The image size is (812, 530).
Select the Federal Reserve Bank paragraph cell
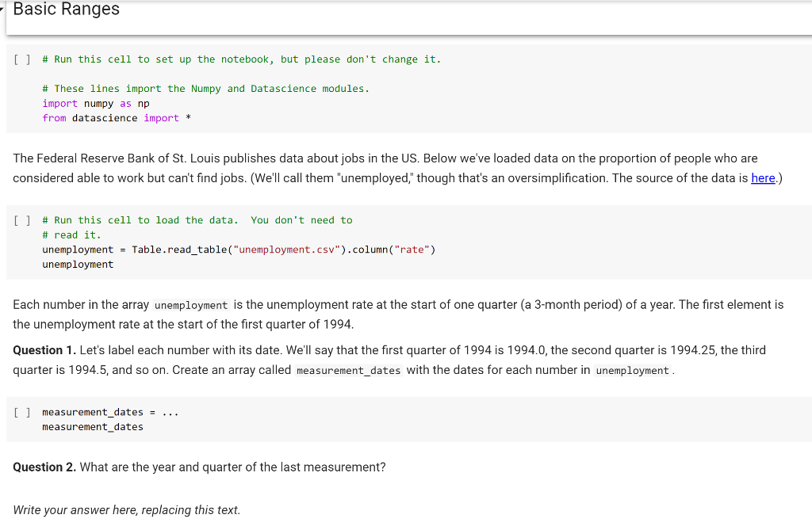(317, 166)
